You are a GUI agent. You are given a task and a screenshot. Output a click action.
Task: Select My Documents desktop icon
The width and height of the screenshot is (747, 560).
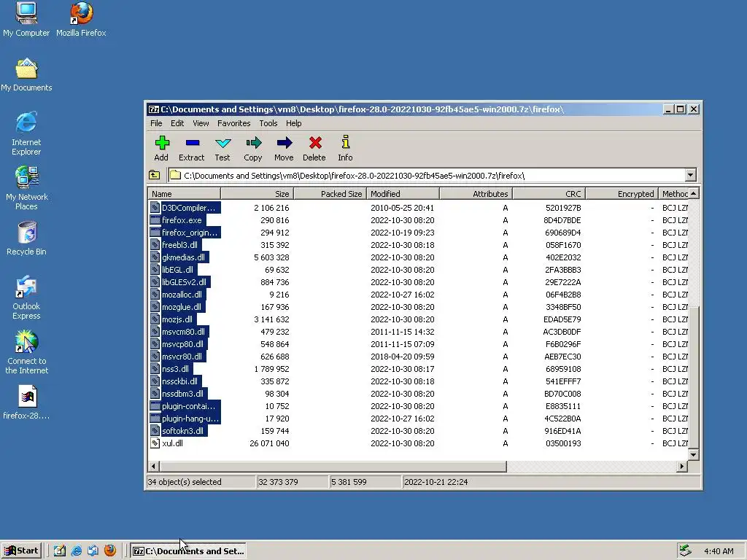(x=26, y=75)
